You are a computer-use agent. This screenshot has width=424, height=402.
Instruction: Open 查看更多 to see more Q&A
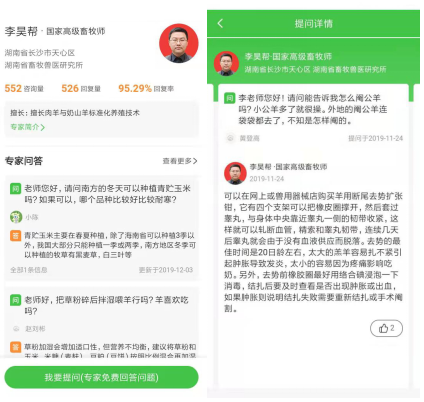180,161
